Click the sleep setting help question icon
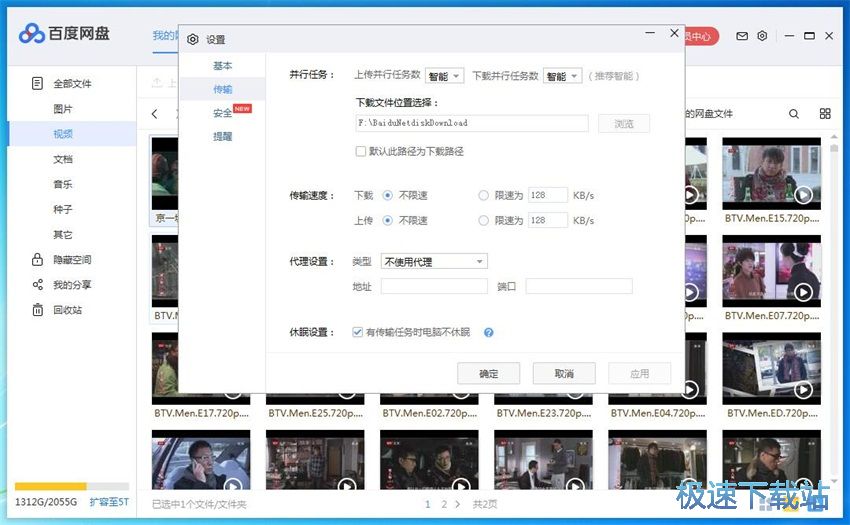This screenshot has width=850, height=525. (x=488, y=332)
